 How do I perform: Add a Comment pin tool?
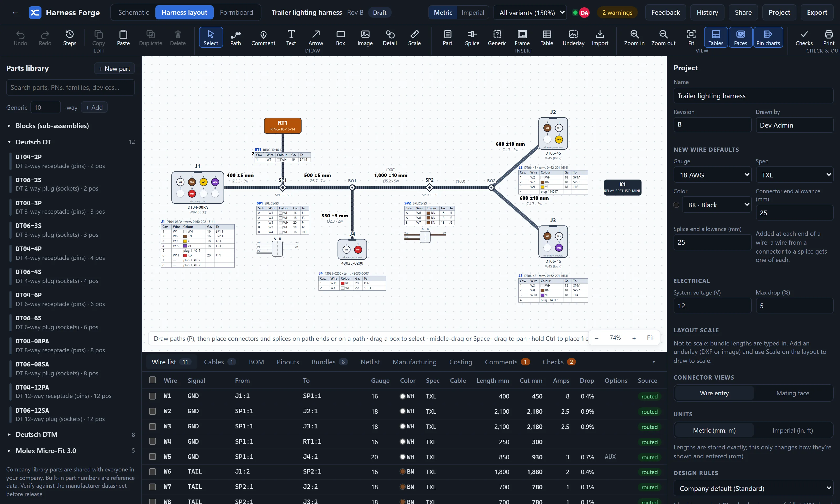(x=263, y=37)
